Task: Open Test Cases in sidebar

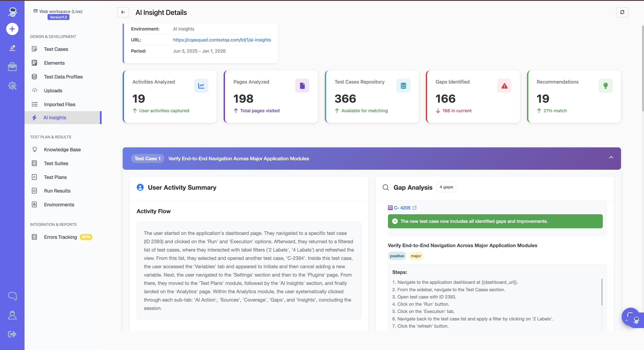Action: [56, 49]
